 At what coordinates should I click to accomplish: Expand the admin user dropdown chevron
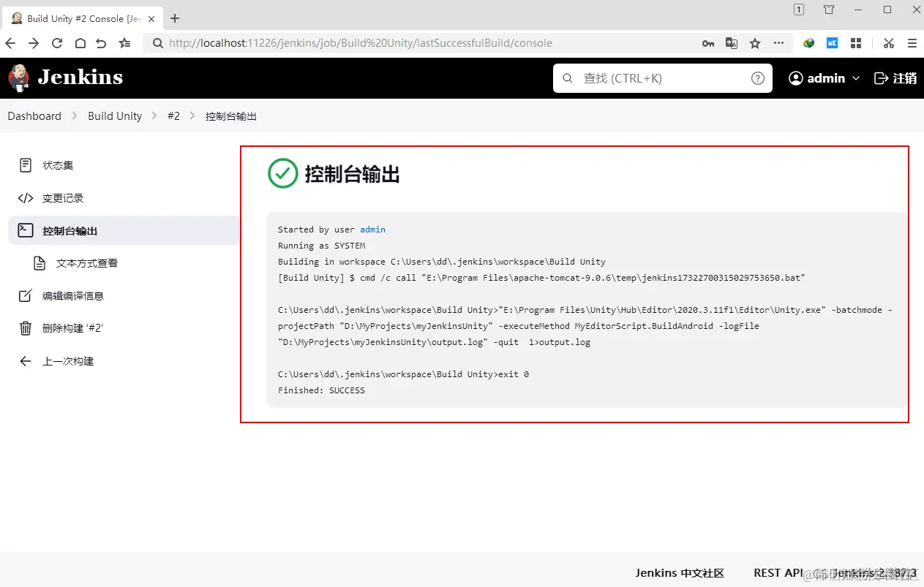(x=856, y=78)
